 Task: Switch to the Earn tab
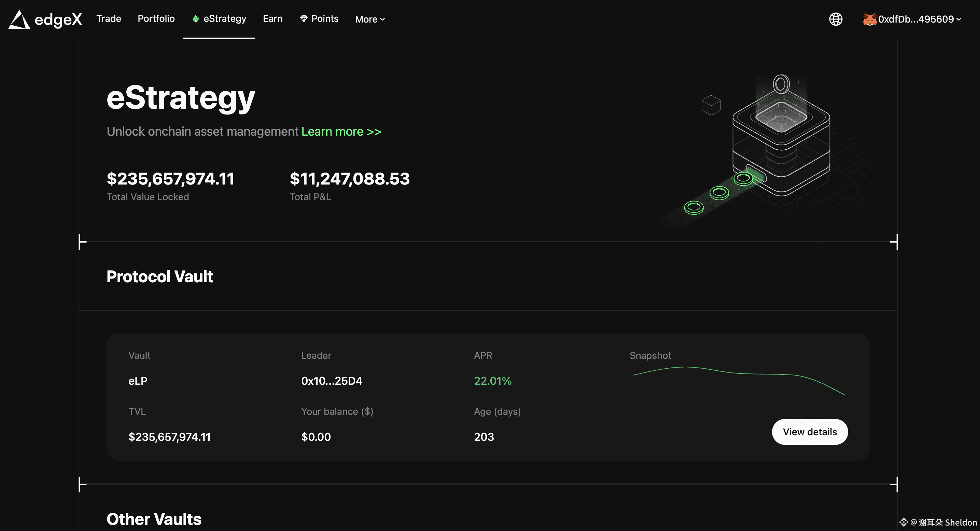(x=272, y=19)
